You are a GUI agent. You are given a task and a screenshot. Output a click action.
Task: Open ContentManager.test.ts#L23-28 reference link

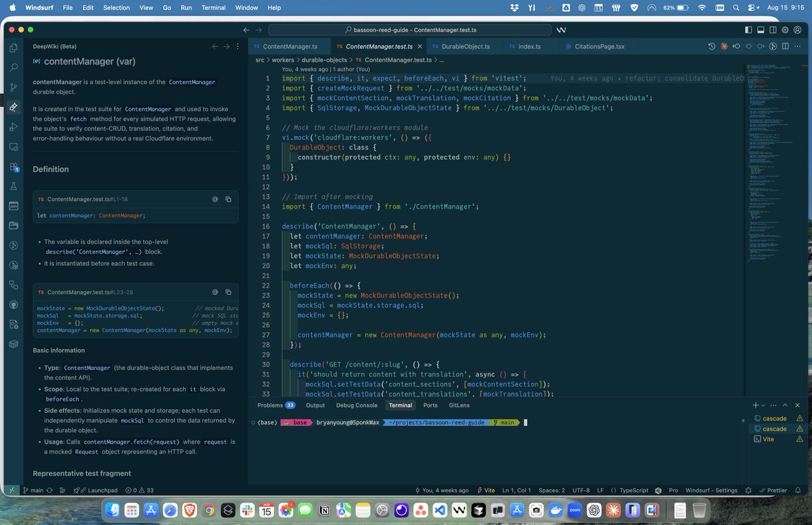90,292
